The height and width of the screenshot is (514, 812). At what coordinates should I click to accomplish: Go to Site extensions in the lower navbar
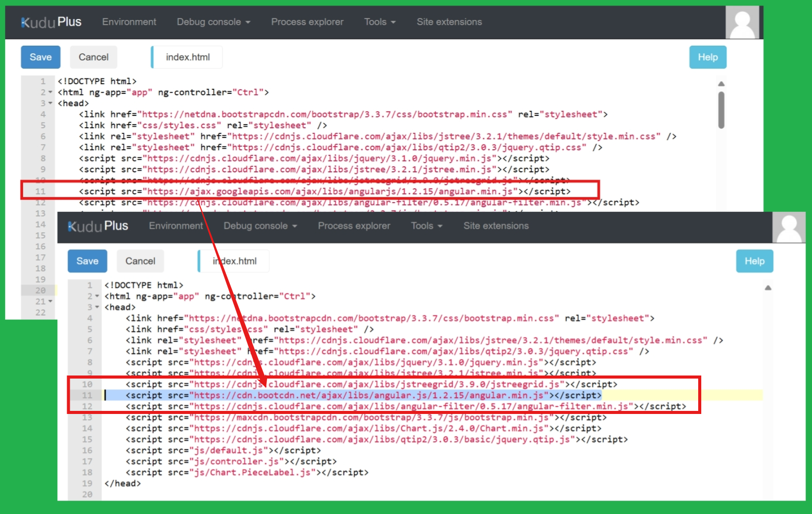tap(496, 226)
